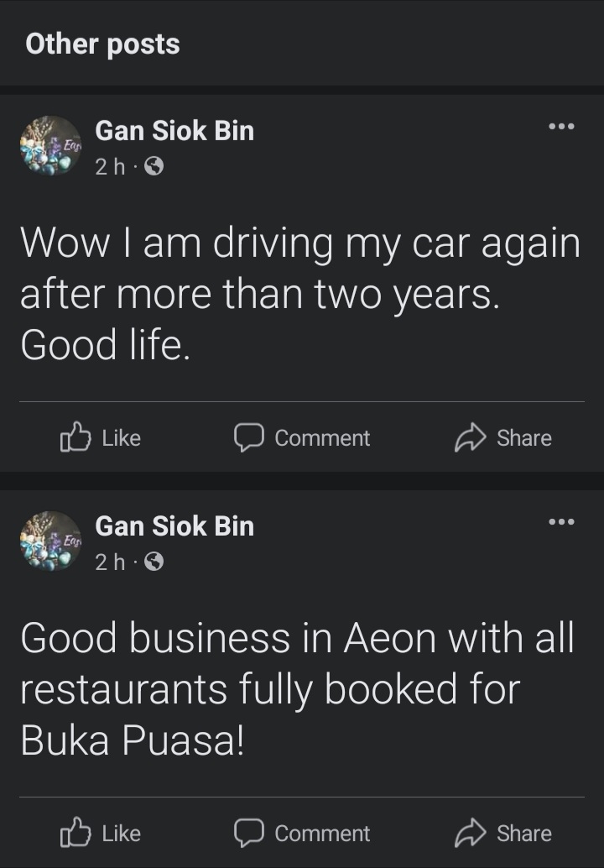Like the Aeon Buka Puasa post
Screen dimensions: 604x868
(101, 833)
